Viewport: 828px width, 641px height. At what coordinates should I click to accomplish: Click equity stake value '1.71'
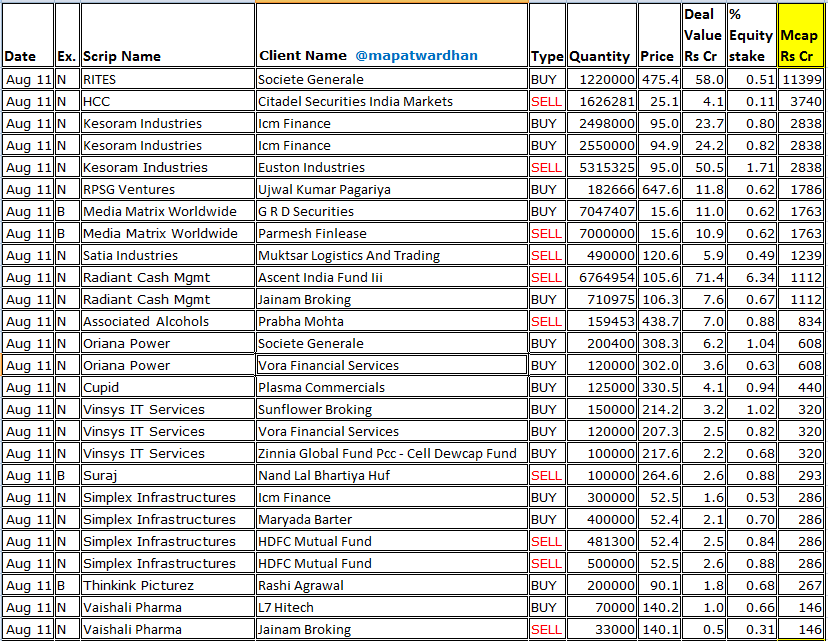(x=752, y=167)
